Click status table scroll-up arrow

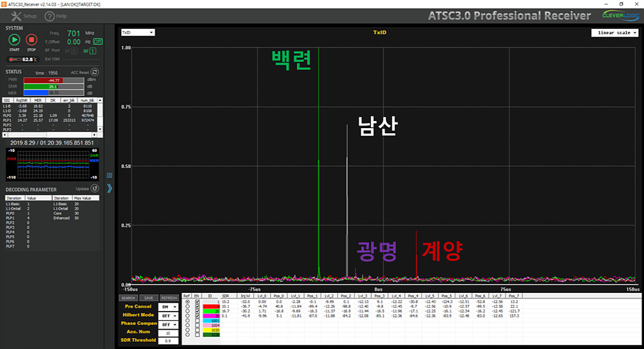pos(100,100)
